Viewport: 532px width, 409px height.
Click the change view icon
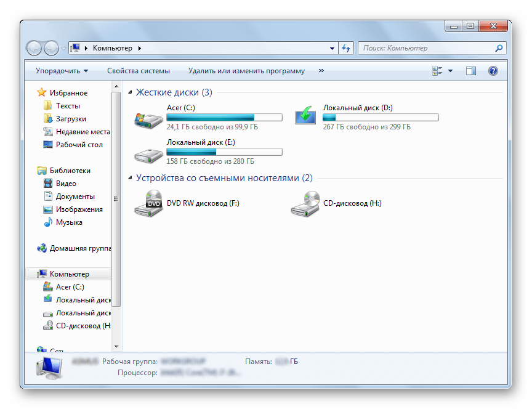[437, 71]
